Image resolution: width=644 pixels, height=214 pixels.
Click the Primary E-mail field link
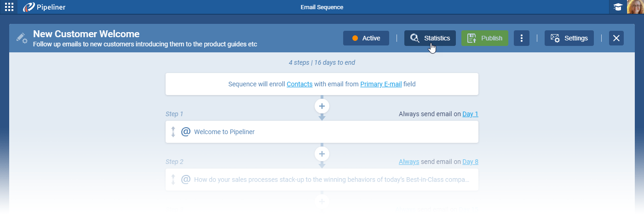tap(381, 84)
